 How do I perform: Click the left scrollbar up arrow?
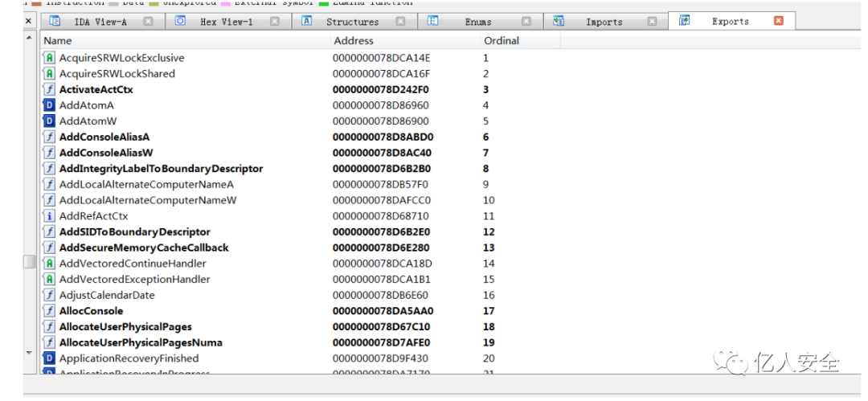(30, 38)
